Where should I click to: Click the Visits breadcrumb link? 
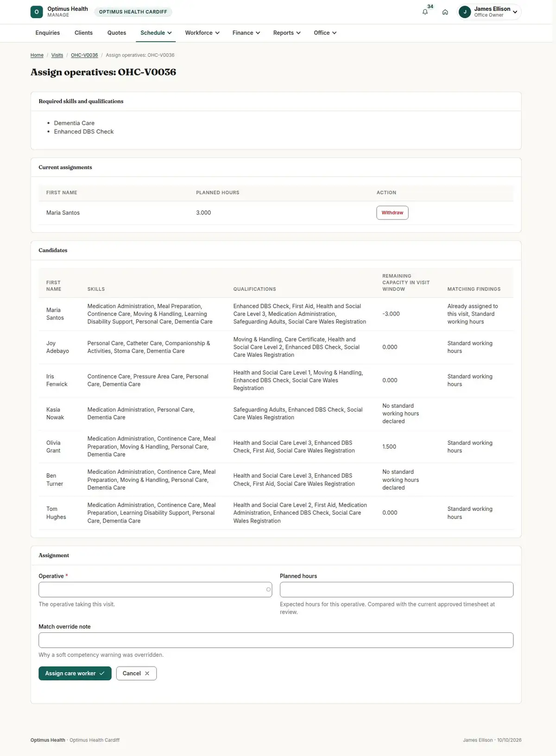[57, 55]
